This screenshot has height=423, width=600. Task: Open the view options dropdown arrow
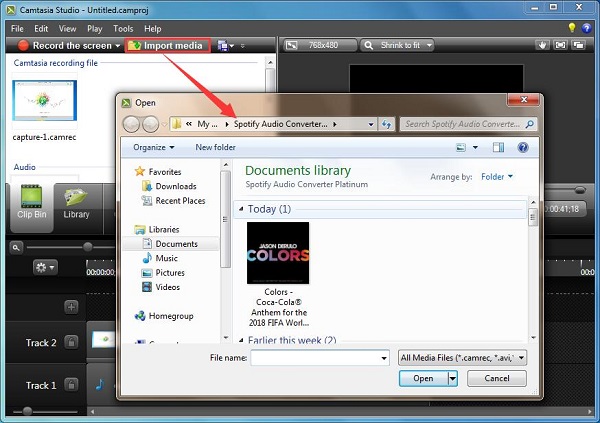[475, 147]
